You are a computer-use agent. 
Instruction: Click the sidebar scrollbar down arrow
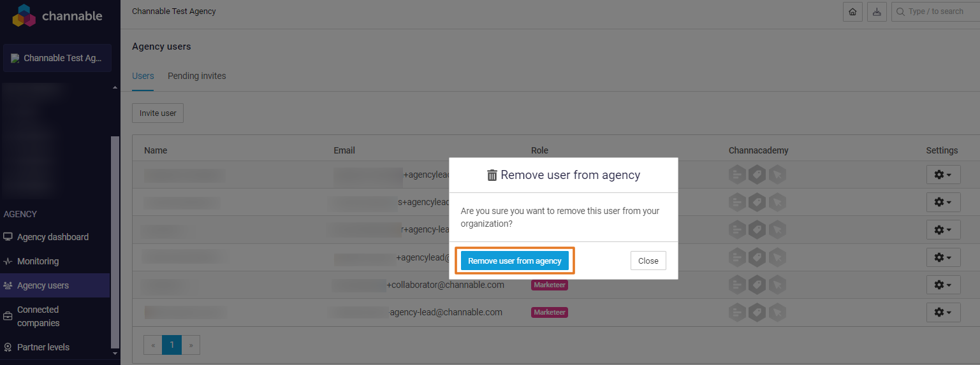click(115, 353)
